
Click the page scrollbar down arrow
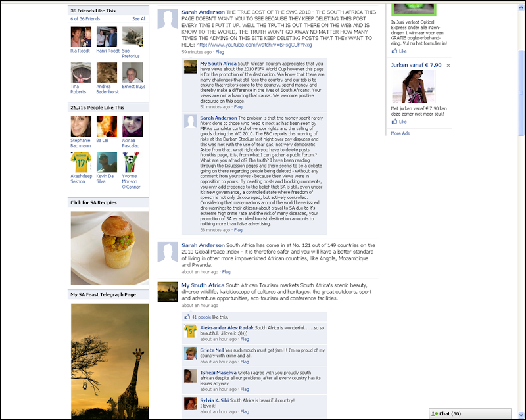click(x=521, y=415)
